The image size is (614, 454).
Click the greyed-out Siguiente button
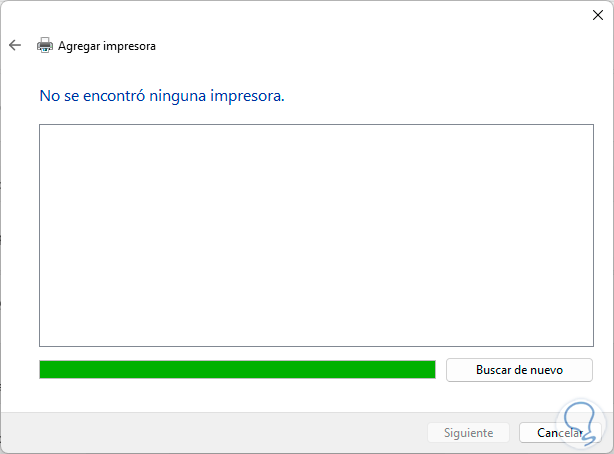point(468,433)
